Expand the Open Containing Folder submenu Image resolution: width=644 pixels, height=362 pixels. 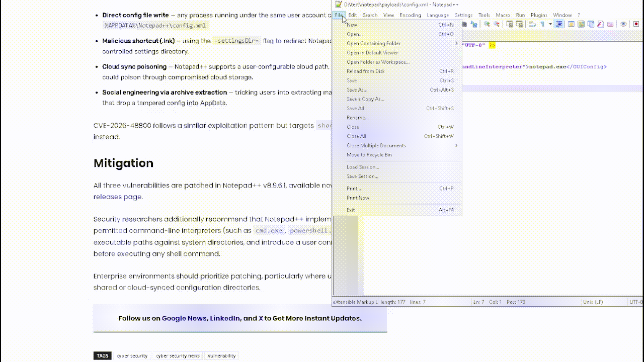pos(397,43)
